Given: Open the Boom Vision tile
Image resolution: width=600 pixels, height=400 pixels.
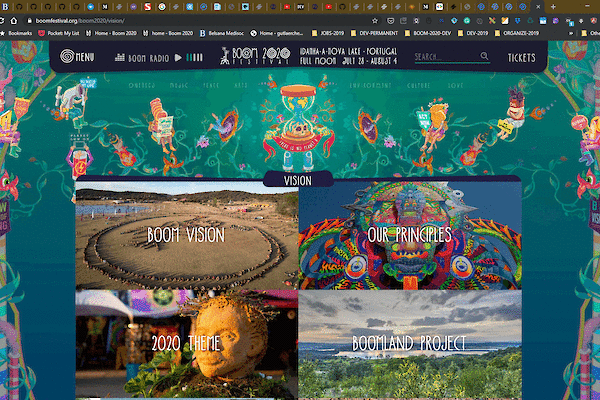Looking at the screenshot, I should pyautogui.click(x=186, y=236).
